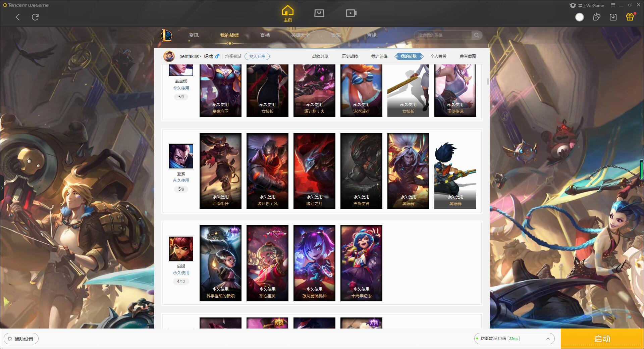Open the 黑夜使者 skin card

(x=361, y=171)
